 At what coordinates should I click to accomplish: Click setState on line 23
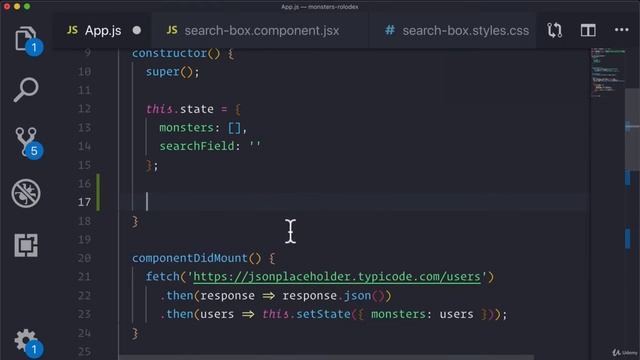(x=323, y=314)
